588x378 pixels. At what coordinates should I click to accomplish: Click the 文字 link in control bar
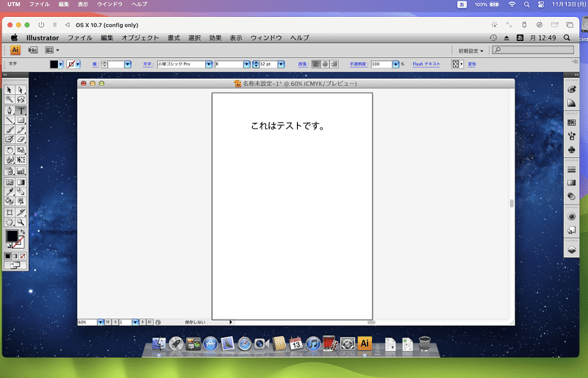[x=147, y=64]
